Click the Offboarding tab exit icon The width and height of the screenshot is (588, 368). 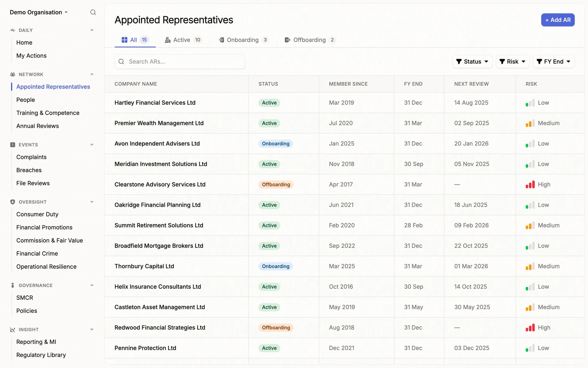click(287, 40)
